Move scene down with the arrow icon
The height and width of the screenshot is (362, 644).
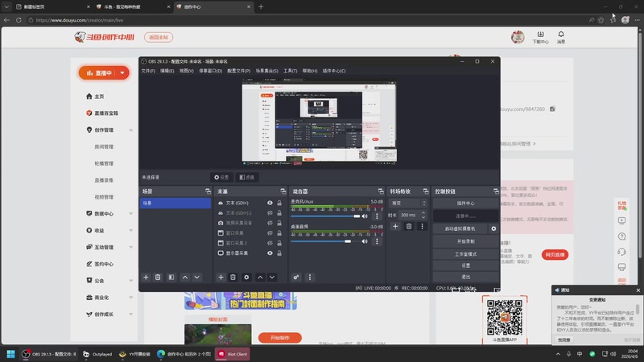[197, 278]
